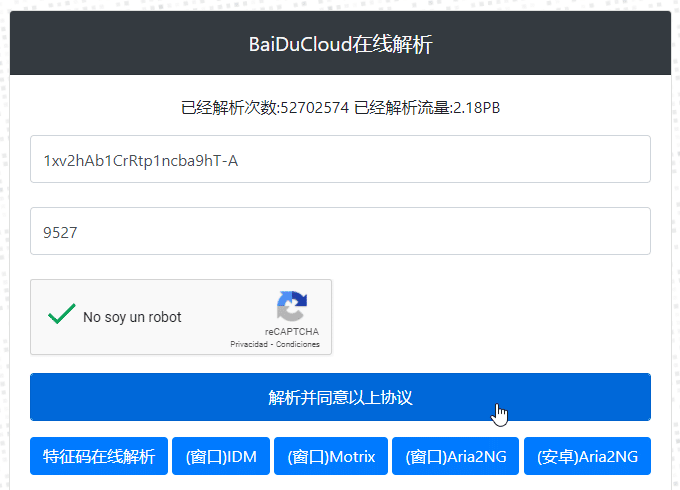Click the 已经解析次数 count text
Viewport: 680px width, 490px height.
pos(264,107)
